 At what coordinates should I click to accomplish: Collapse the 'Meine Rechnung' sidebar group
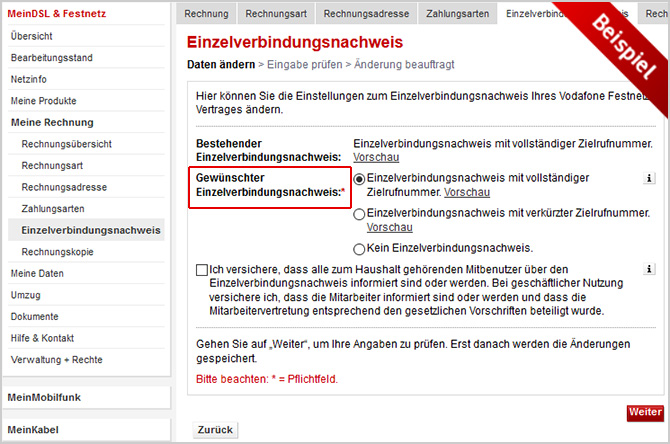(x=52, y=122)
